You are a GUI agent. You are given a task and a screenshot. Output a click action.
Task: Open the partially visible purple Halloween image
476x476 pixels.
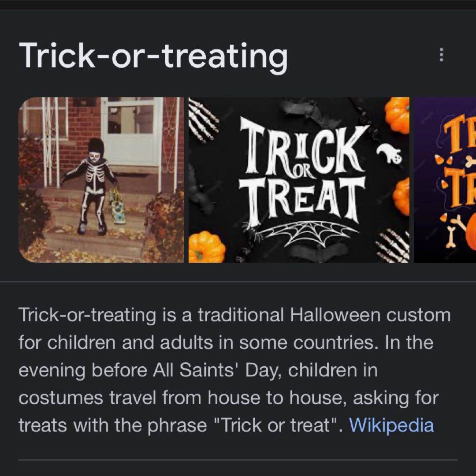point(445,180)
